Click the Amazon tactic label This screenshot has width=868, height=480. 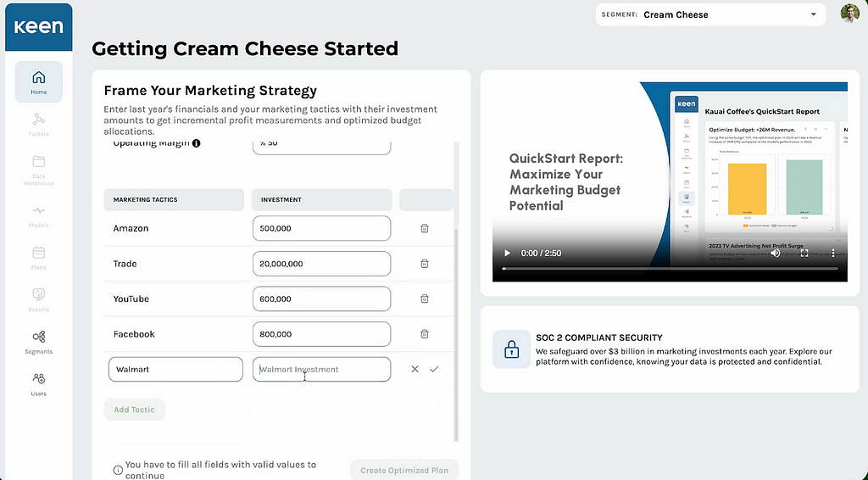tap(131, 228)
